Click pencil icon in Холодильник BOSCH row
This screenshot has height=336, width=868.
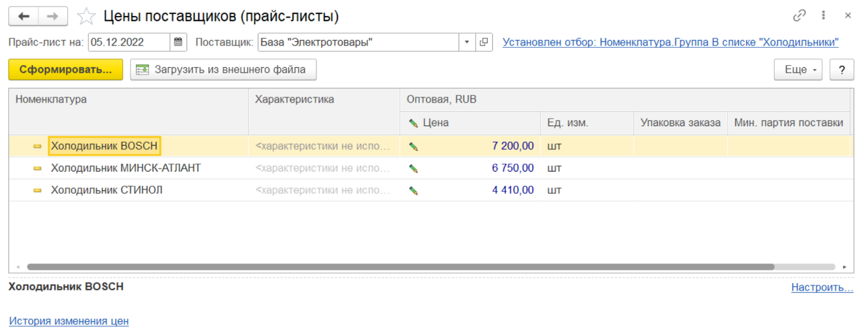point(413,146)
